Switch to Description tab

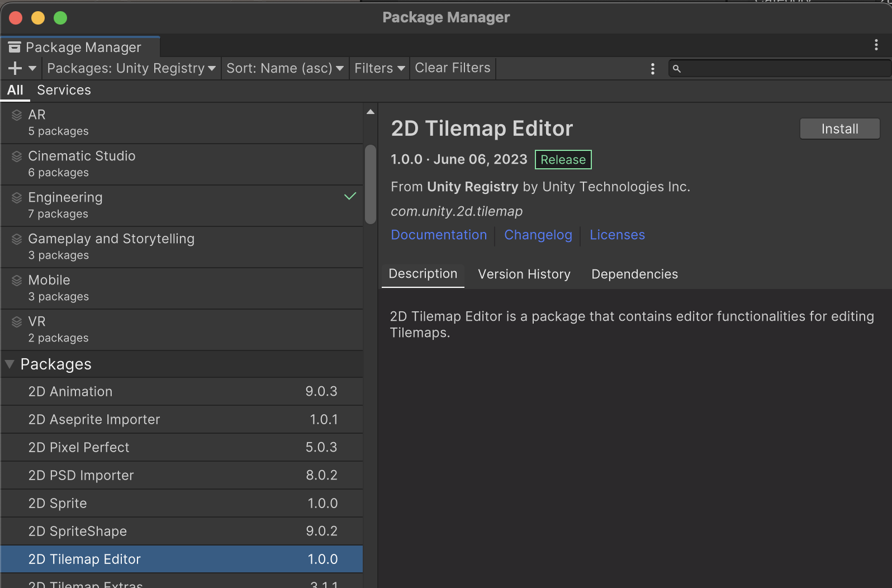click(423, 274)
